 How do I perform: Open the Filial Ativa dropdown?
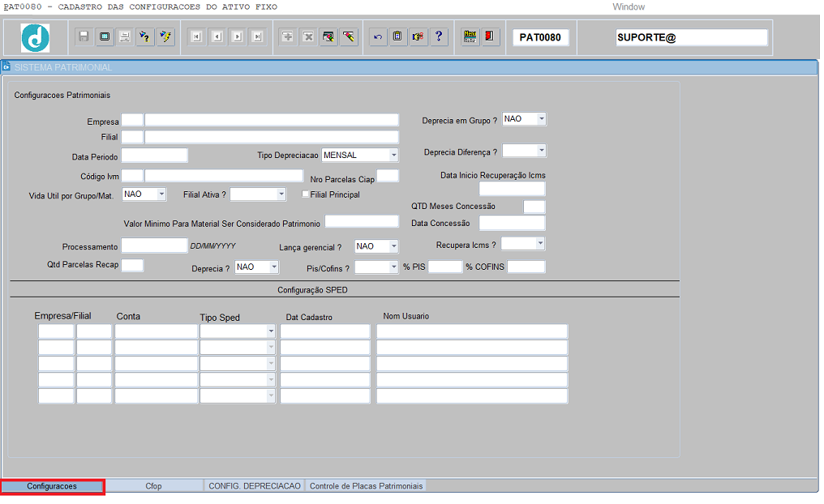click(x=281, y=194)
